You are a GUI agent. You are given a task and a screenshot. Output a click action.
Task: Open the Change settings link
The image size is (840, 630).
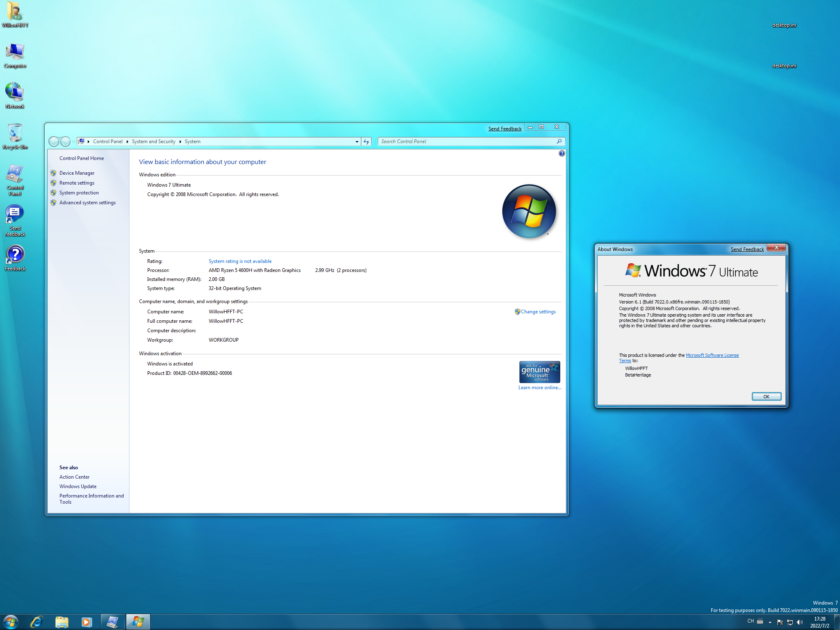point(538,312)
